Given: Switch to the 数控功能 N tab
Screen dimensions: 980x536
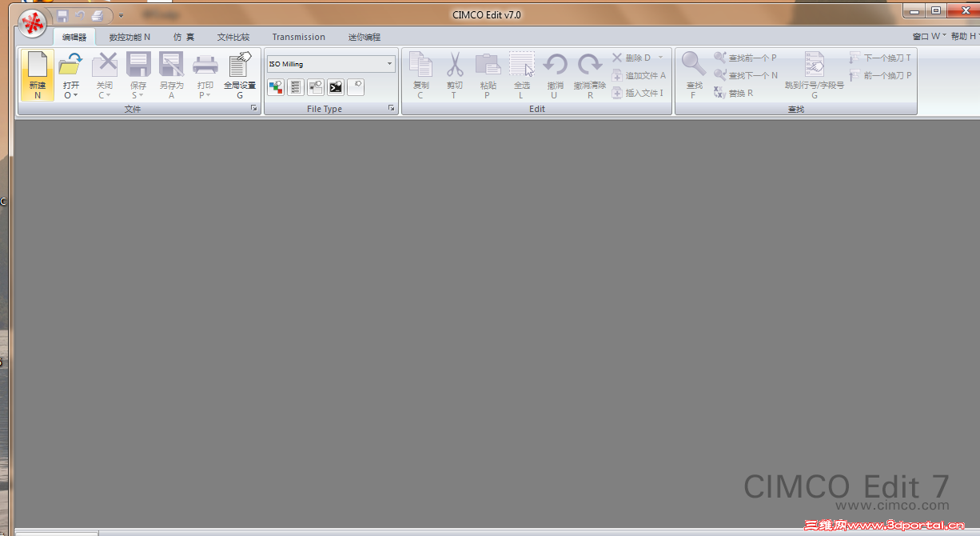Looking at the screenshot, I should click(129, 37).
